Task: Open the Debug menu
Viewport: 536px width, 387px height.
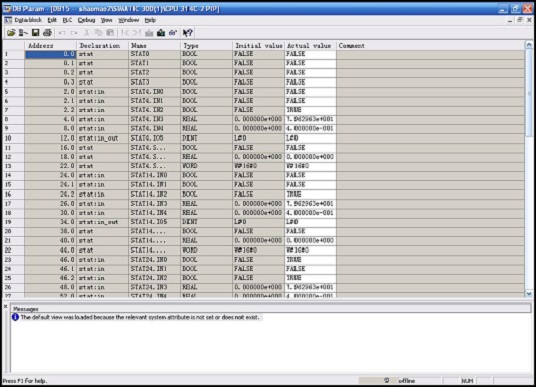Action: click(86, 20)
